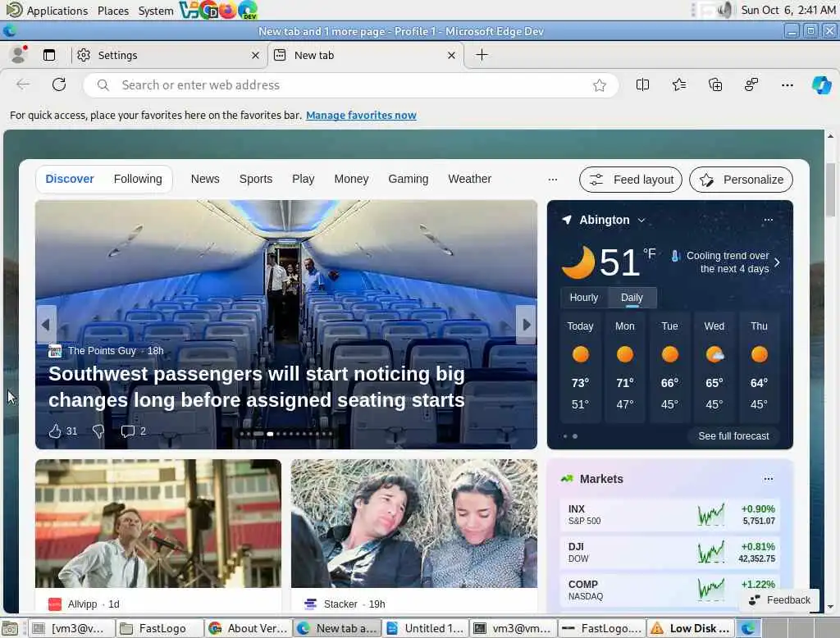The width and height of the screenshot is (840, 638).
Task: Open the News category
Action: tap(205, 179)
